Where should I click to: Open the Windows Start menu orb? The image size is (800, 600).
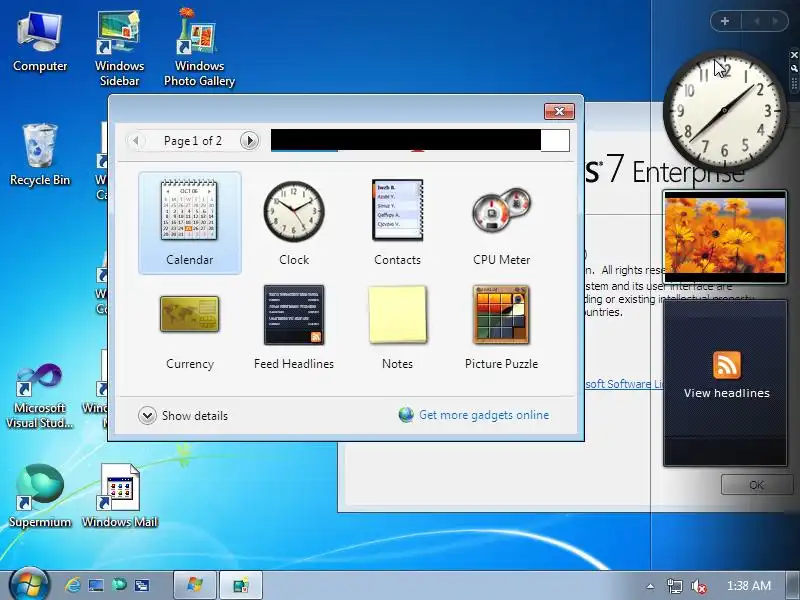(29, 584)
